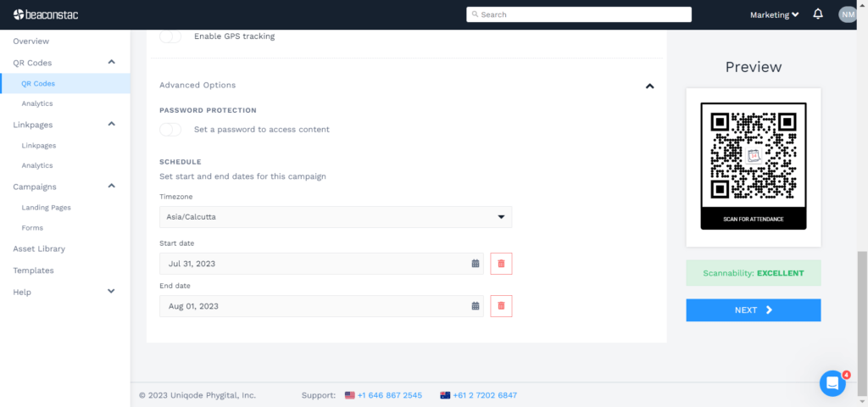The image size is (868, 407).
Task: Open Forms in sidebar
Action: (32, 227)
